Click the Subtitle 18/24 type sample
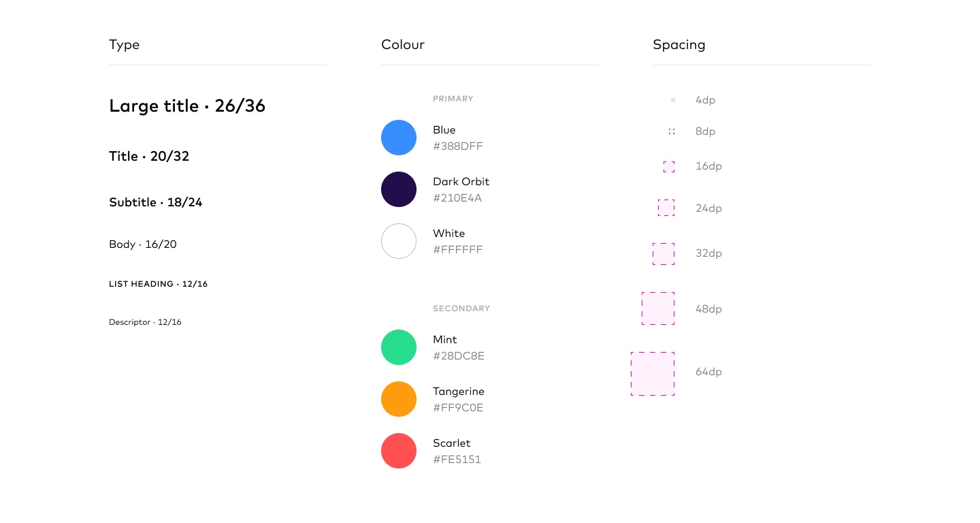Screen dimensions: 980x523 coord(156,202)
